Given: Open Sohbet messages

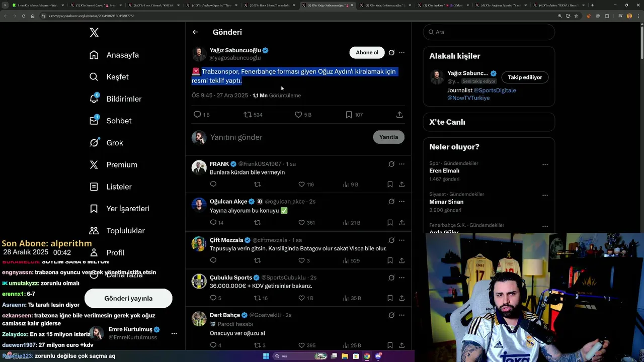Looking at the screenshot, I should pyautogui.click(x=110, y=121).
